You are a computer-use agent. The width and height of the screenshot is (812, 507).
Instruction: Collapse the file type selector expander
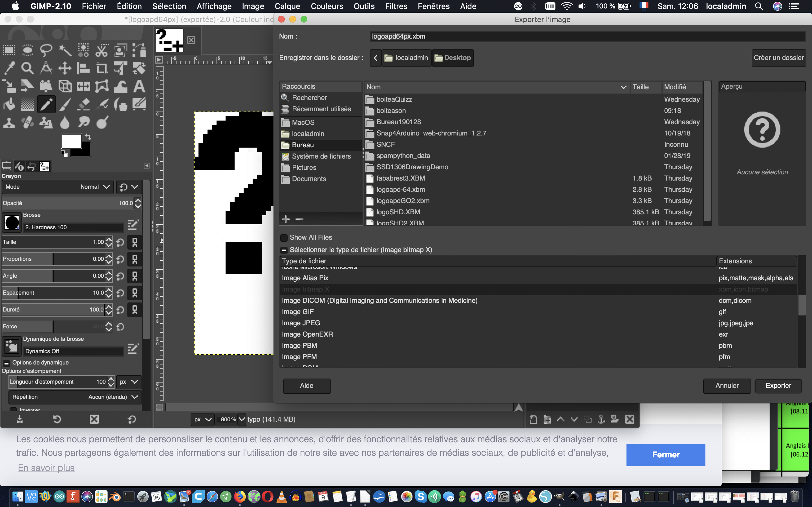(284, 250)
